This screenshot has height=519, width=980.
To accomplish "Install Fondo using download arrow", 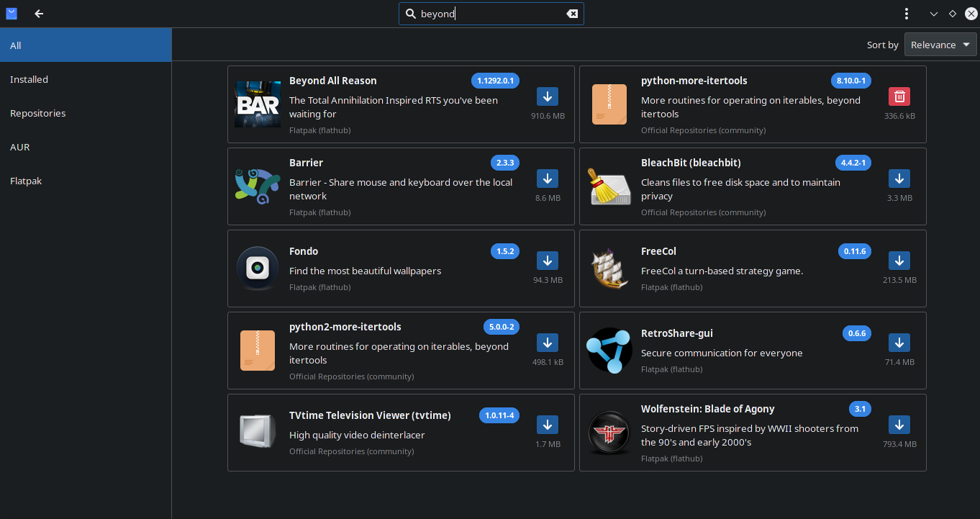I will click(x=548, y=261).
